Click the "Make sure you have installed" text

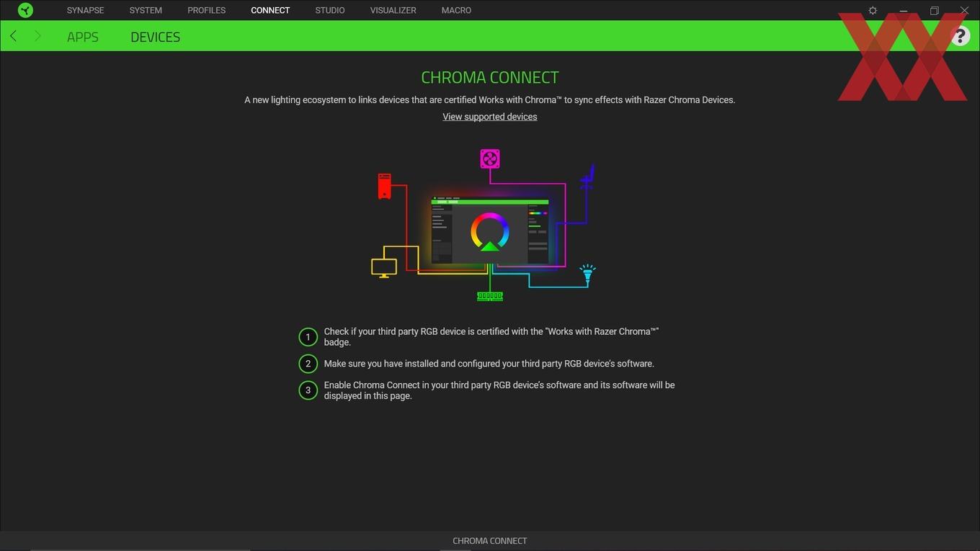489,364
